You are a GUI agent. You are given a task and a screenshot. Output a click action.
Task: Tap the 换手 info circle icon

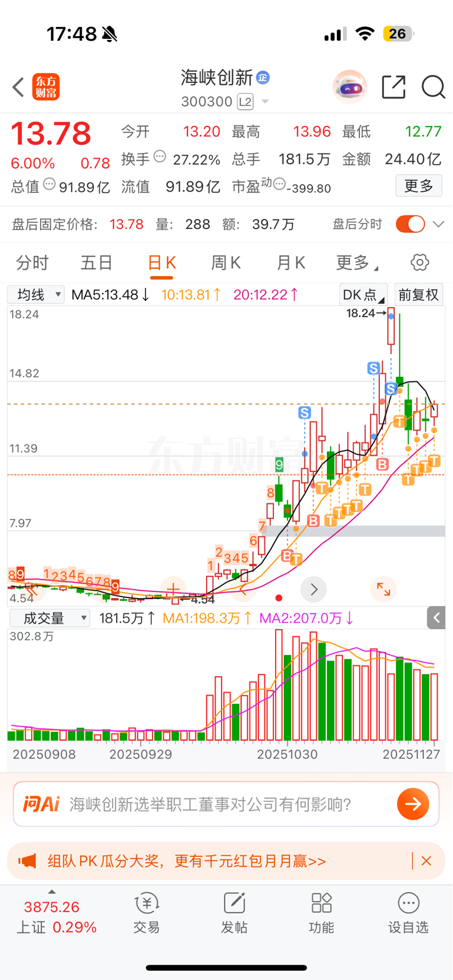(160, 157)
